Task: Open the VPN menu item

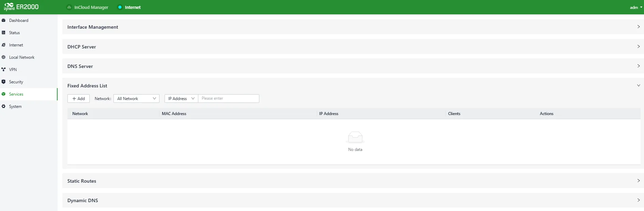Action: (x=29, y=70)
